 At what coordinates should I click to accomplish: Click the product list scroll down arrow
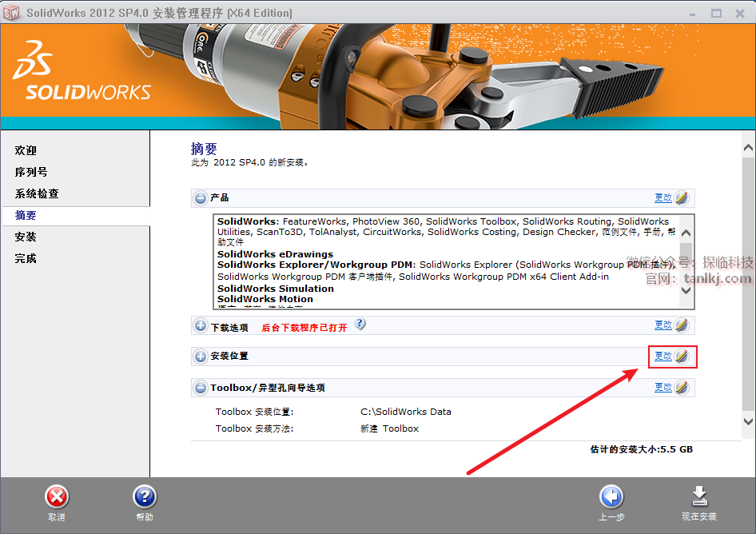686,290
